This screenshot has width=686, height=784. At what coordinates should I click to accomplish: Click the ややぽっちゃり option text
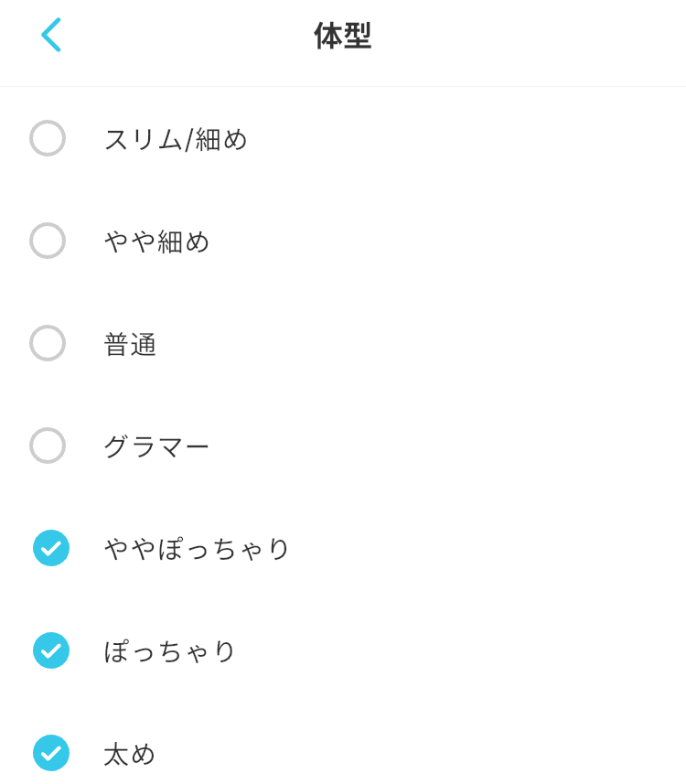197,549
